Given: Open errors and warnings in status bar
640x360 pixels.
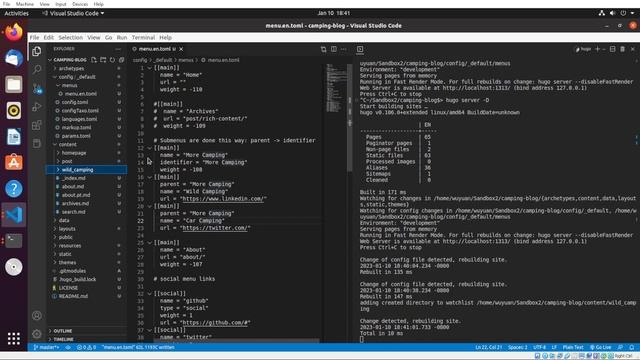Looking at the screenshot, I should pyautogui.click(x=86, y=347).
